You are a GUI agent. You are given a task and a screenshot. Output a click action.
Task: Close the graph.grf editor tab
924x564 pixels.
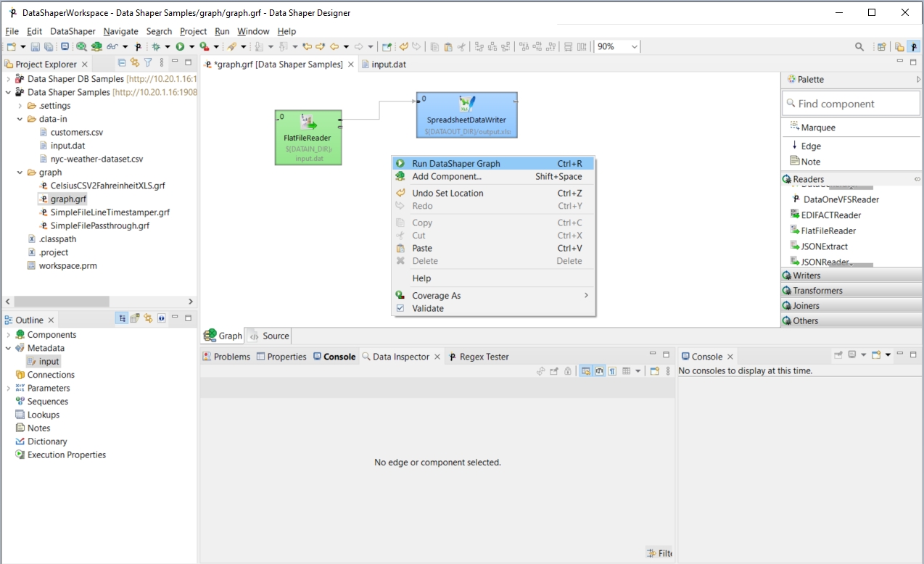pos(351,65)
